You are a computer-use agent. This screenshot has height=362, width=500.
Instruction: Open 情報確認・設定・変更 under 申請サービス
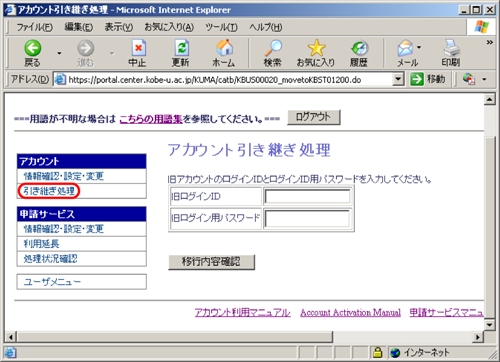[64, 229]
